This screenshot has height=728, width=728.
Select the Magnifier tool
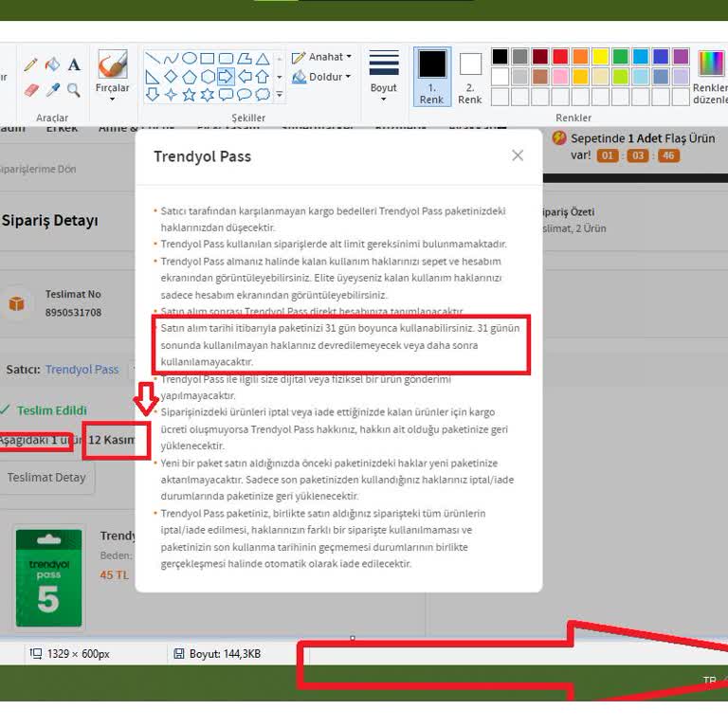click(x=73, y=89)
